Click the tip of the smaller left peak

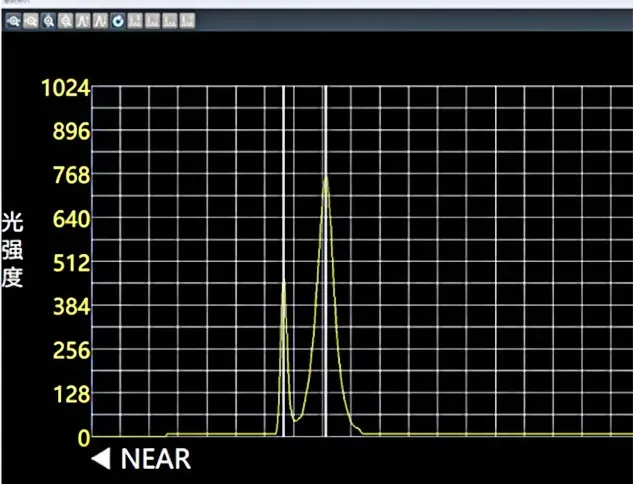pyautogui.click(x=283, y=284)
